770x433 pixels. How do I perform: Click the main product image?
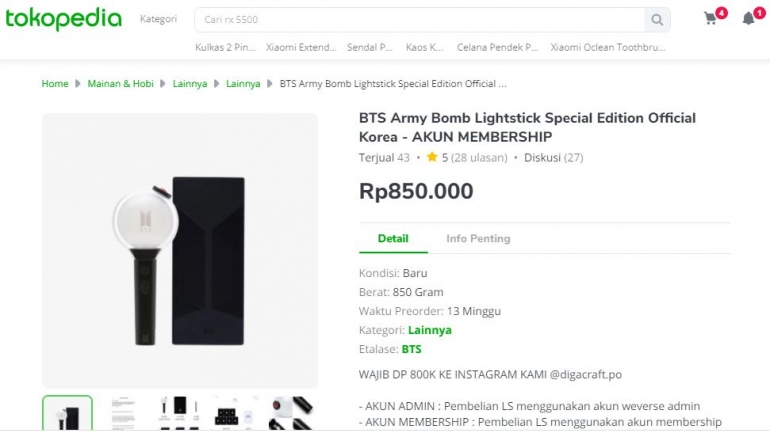pos(179,250)
